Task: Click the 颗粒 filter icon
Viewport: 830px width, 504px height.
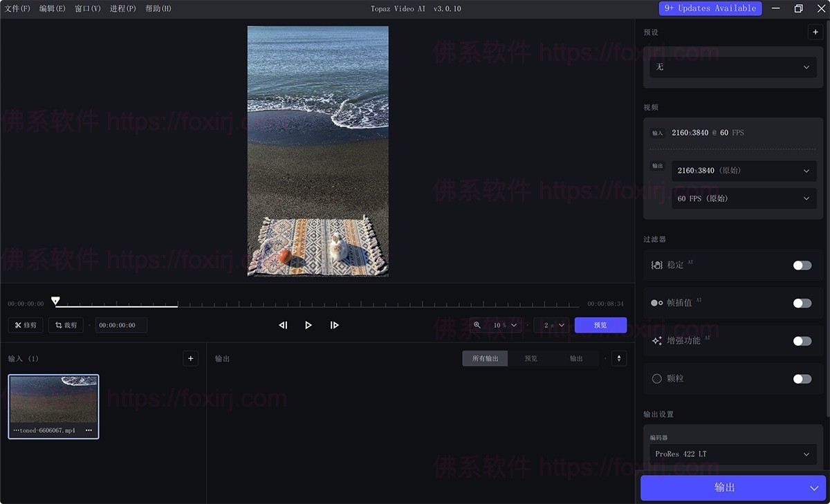Action: (656, 378)
